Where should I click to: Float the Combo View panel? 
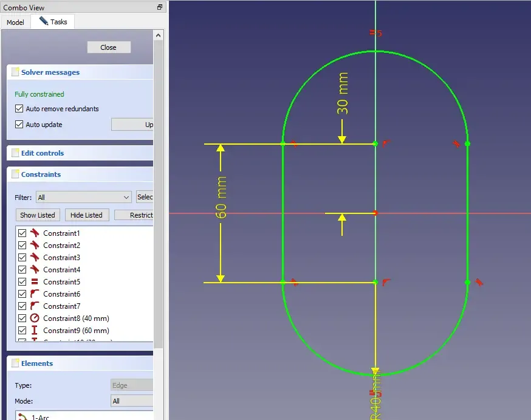coord(160,7)
